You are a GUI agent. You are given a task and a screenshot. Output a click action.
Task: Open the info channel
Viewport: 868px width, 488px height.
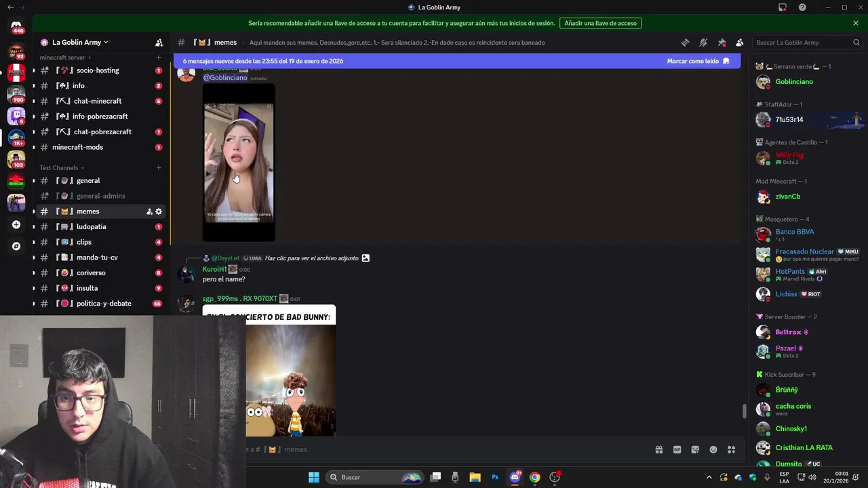tap(101, 86)
